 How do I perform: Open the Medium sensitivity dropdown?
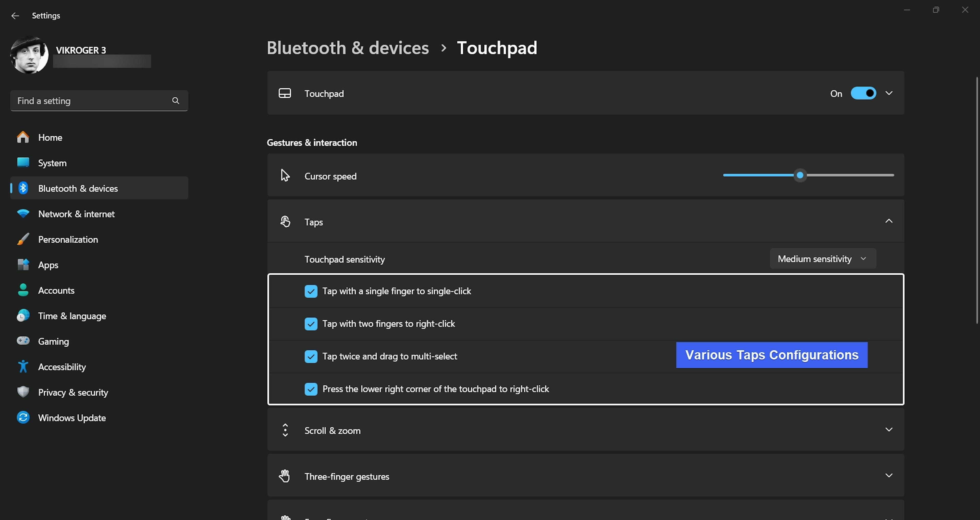tap(823, 259)
